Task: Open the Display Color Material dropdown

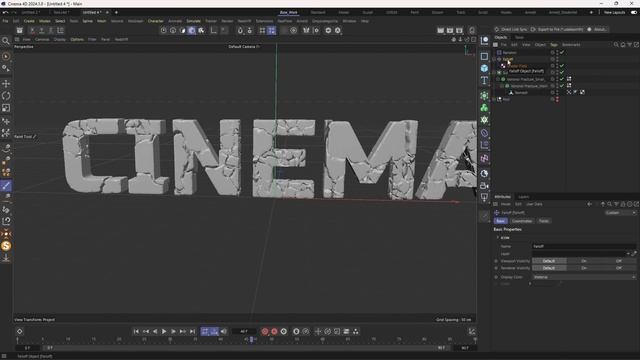Action: (584, 277)
